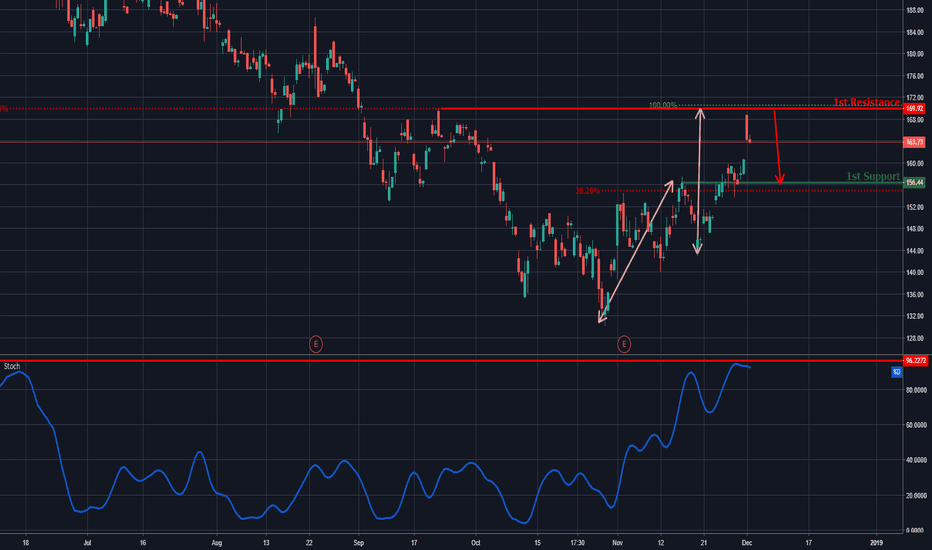Click the red 169.92 price label
The image size is (932, 550).
point(914,109)
